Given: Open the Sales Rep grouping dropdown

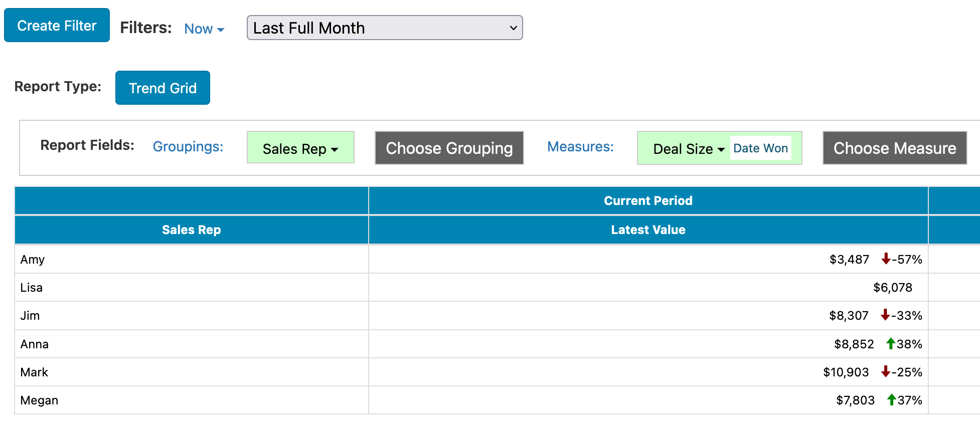Looking at the screenshot, I should [300, 148].
